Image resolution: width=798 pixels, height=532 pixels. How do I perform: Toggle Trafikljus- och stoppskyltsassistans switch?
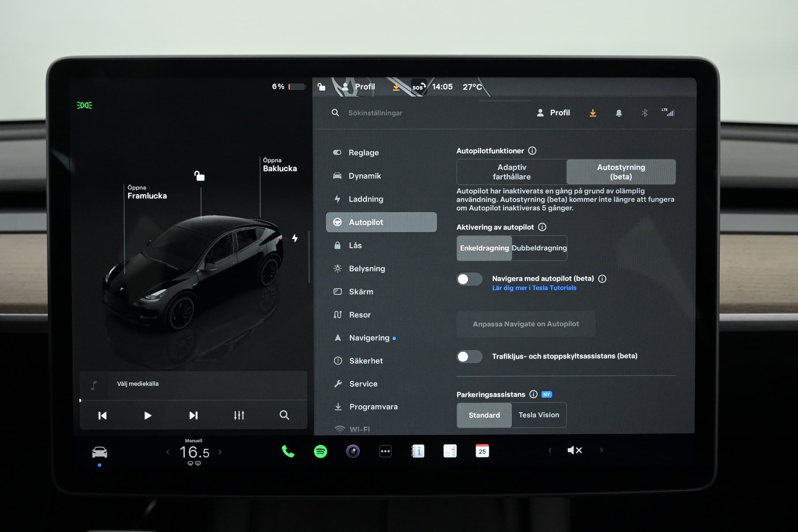pyautogui.click(x=470, y=356)
